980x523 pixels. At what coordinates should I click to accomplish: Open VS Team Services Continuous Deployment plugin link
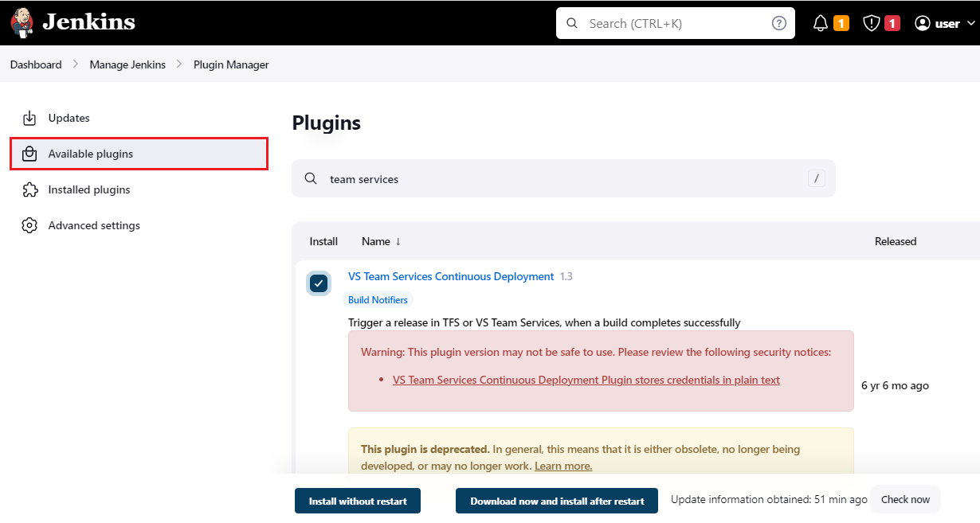tap(451, 276)
